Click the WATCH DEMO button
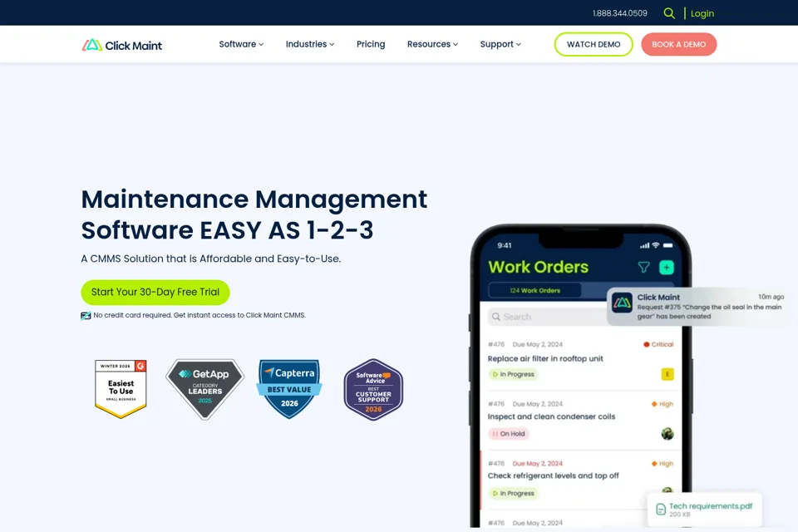798x532 pixels. click(x=594, y=44)
